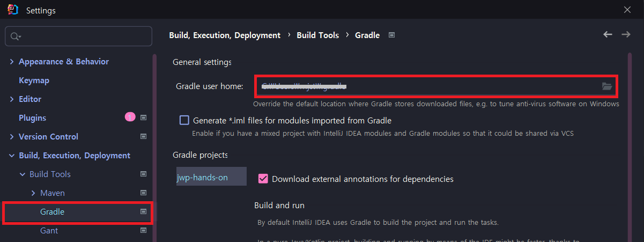
Task: Navigate forward with the right arrow
Action: pos(626,34)
